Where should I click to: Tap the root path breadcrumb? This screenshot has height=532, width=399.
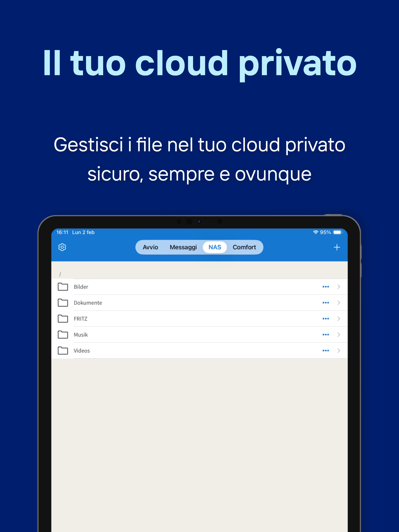pyautogui.click(x=60, y=274)
